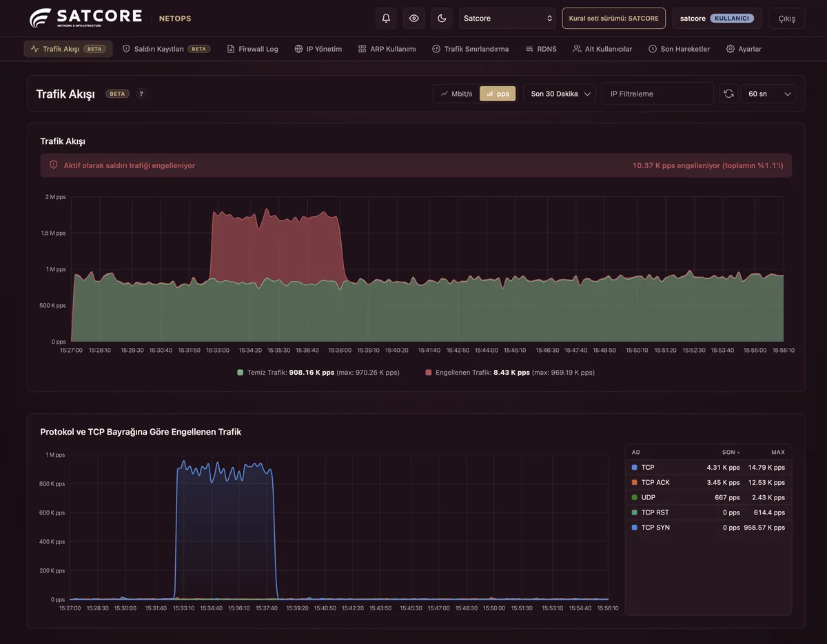Screen dimensions: 827x644
Task: Open the Satcore account selector dropdown
Action: [x=508, y=19]
